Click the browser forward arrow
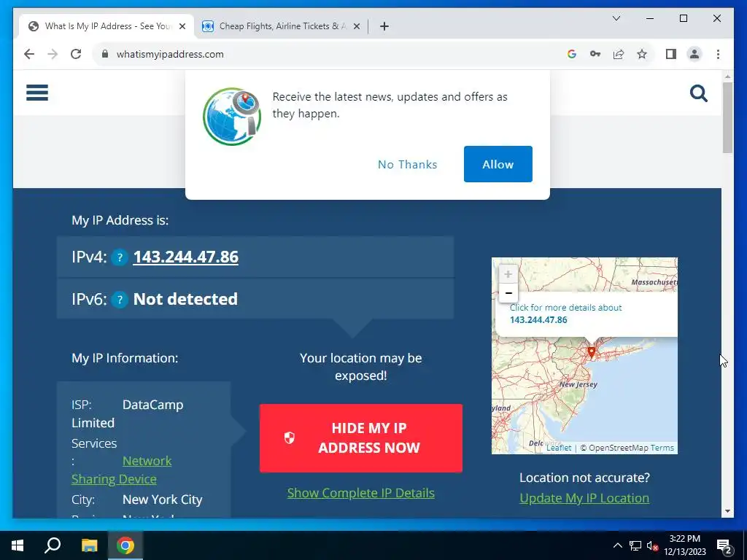Image resolution: width=747 pixels, height=560 pixels. tap(53, 54)
